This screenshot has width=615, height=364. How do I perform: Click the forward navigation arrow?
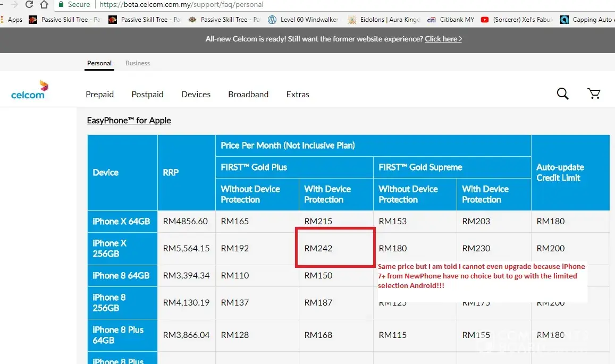(x=13, y=5)
